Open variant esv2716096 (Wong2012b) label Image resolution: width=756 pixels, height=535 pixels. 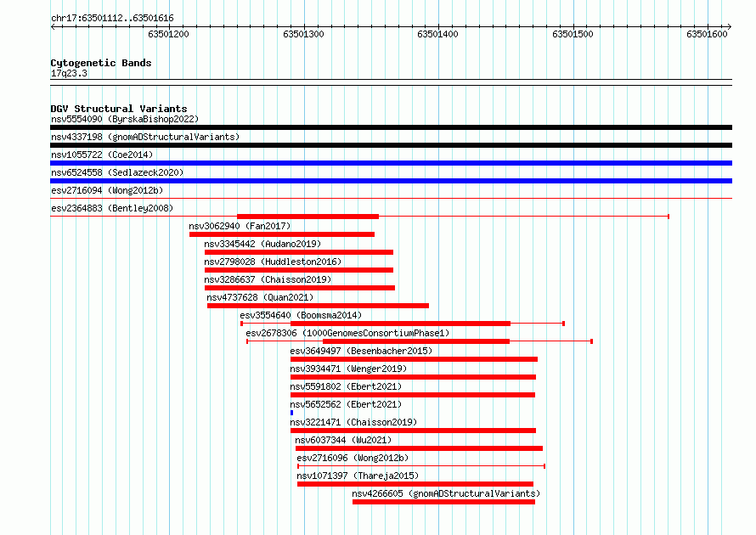[353, 458]
